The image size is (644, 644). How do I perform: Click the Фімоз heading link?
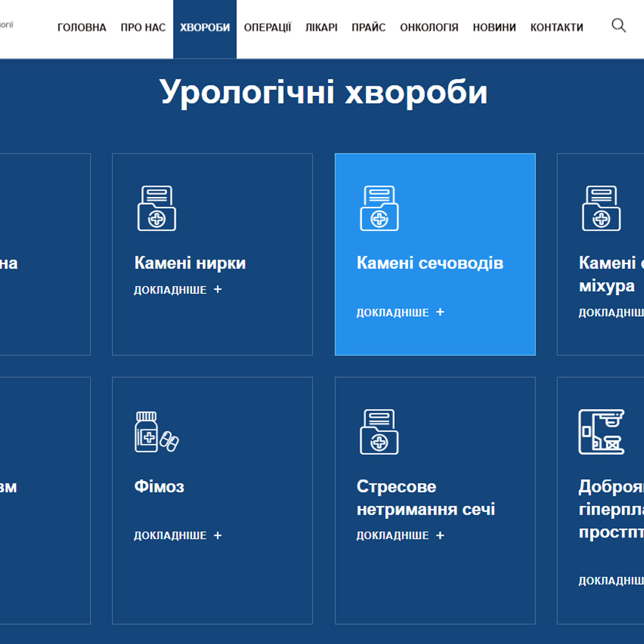point(159,487)
